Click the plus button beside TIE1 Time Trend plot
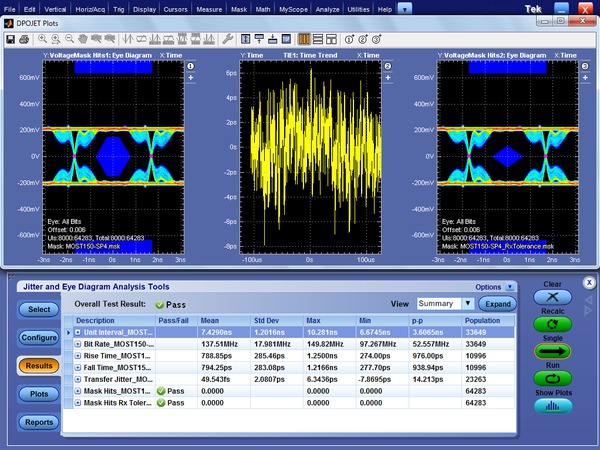The image size is (600, 450). pyautogui.click(x=388, y=78)
